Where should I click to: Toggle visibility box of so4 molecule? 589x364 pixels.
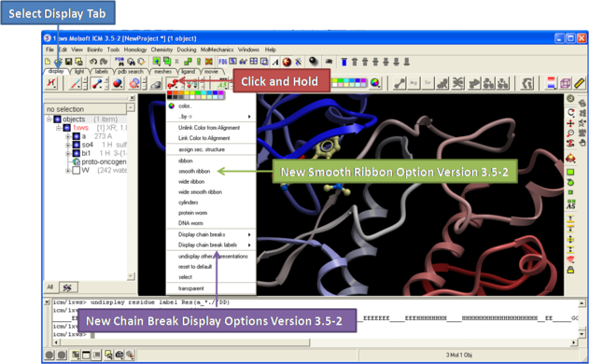pos(77,145)
